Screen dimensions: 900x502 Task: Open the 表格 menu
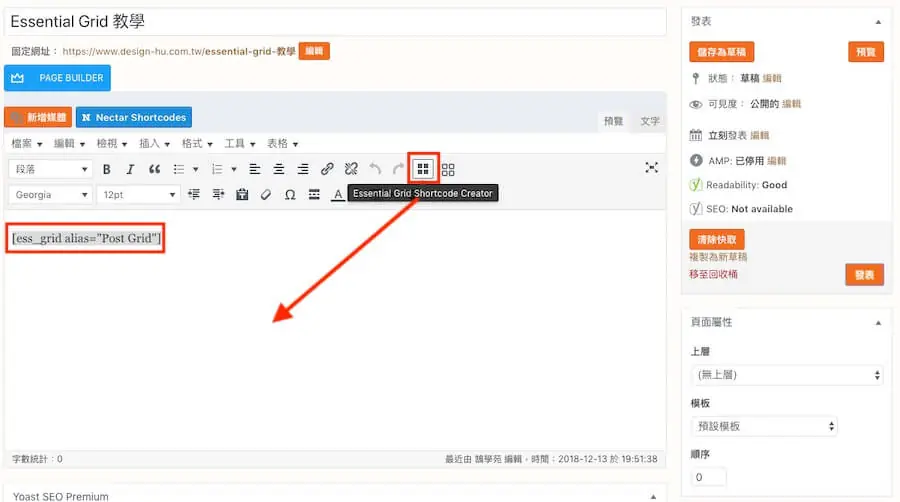pyautogui.click(x=282, y=143)
